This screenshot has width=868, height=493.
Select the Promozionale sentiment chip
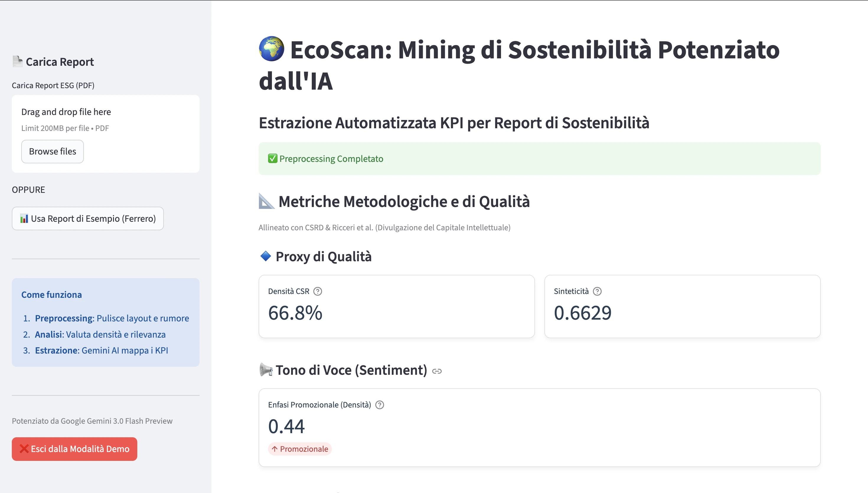[x=300, y=449]
